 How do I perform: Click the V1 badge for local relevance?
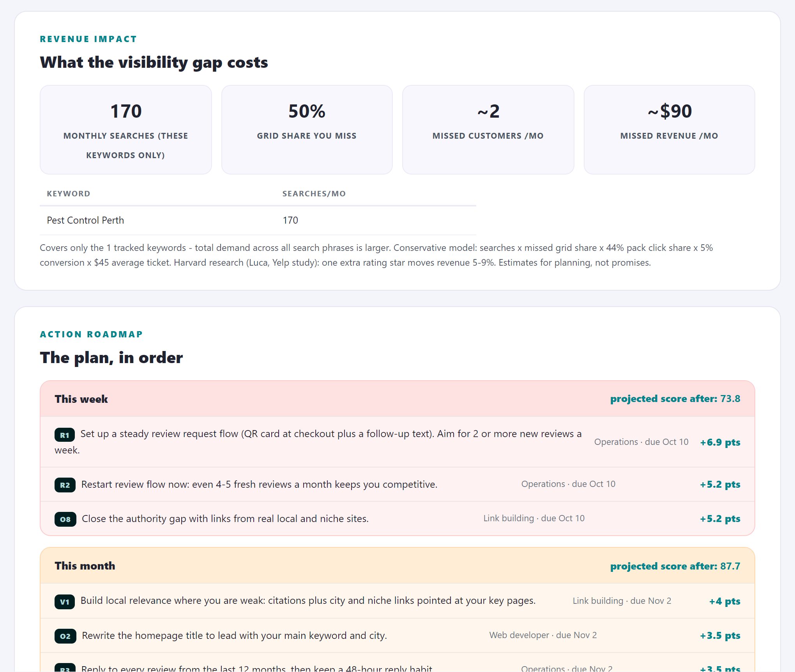tap(65, 601)
